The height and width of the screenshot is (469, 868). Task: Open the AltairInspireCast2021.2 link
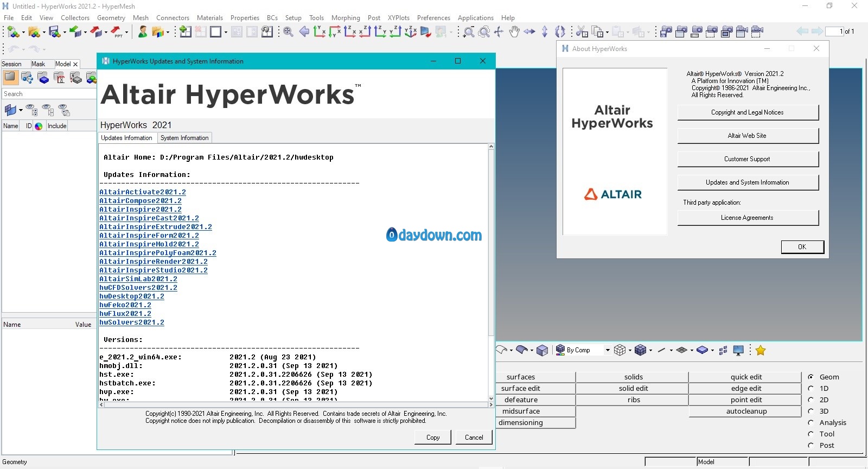pyautogui.click(x=149, y=218)
